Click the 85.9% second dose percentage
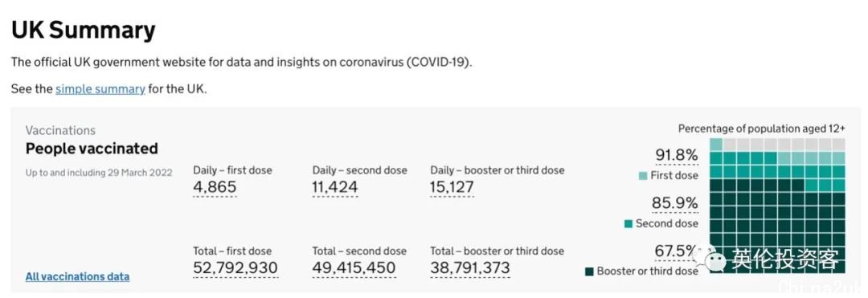This screenshot has width=868, height=298. pyautogui.click(x=675, y=203)
